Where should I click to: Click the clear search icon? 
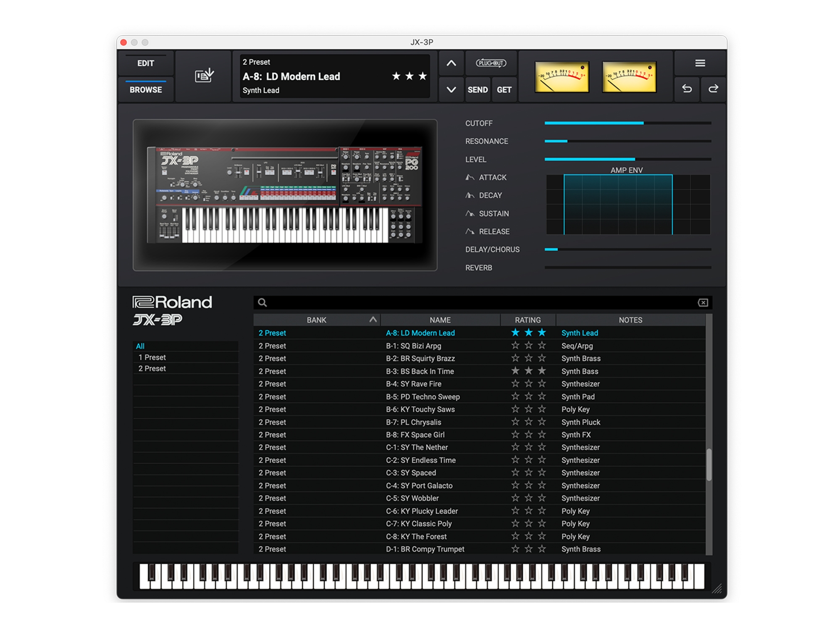tap(703, 302)
